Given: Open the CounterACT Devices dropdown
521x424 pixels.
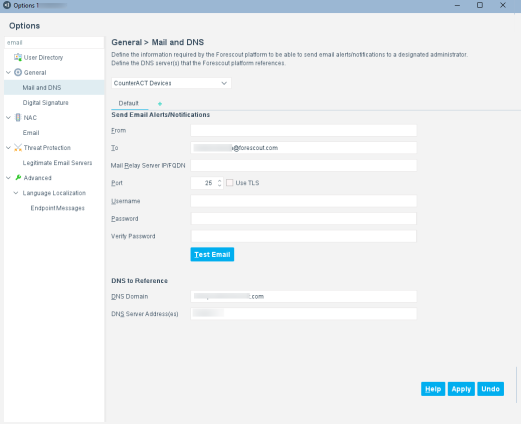Looking at the screenshot, I should coord(171,83).
